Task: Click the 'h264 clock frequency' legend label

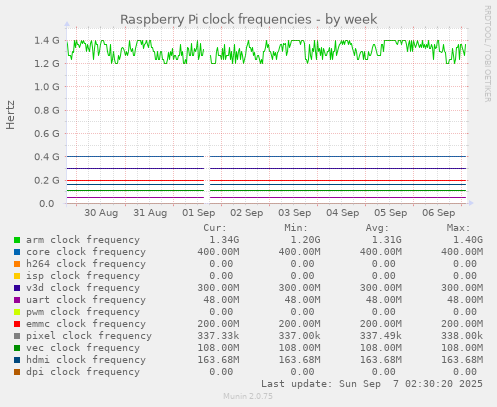Action: point(86,264)
